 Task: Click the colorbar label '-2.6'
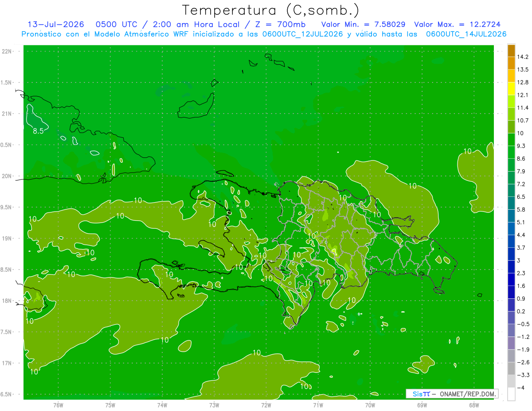[524, 362]
